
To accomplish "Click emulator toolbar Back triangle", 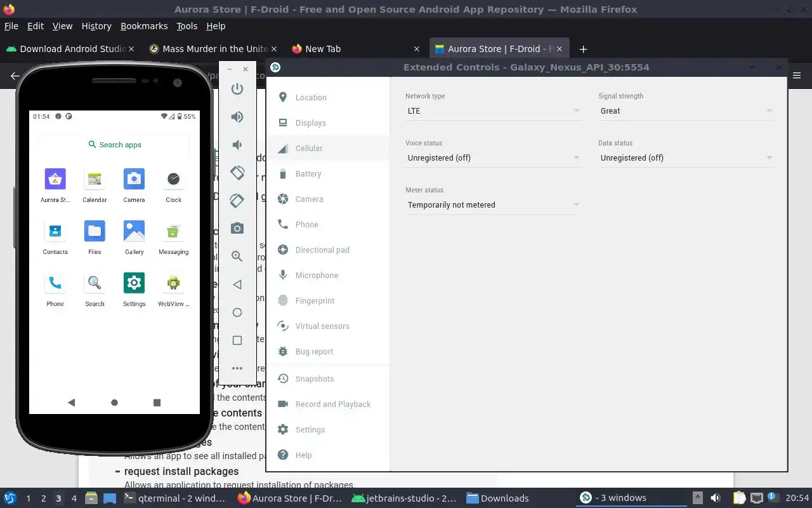I will pyautogui.click(x=237, y=284).
